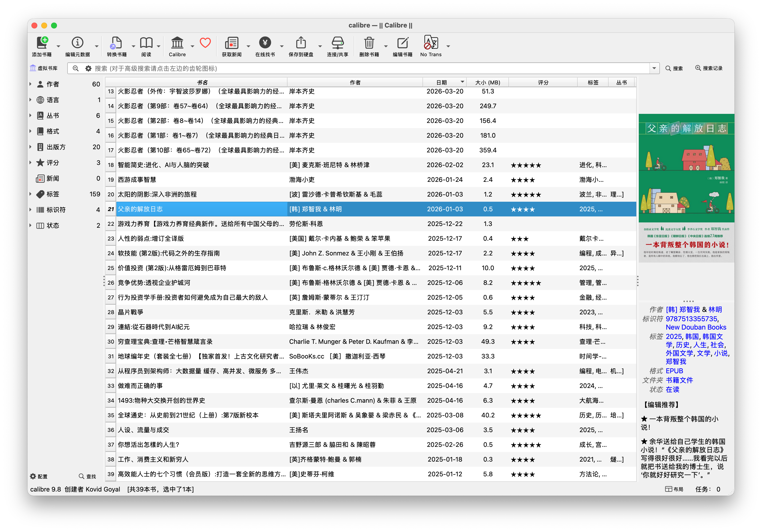Screen dimensions: 762x532
Task: Click the 在读 status link
Action: point(672,389)
